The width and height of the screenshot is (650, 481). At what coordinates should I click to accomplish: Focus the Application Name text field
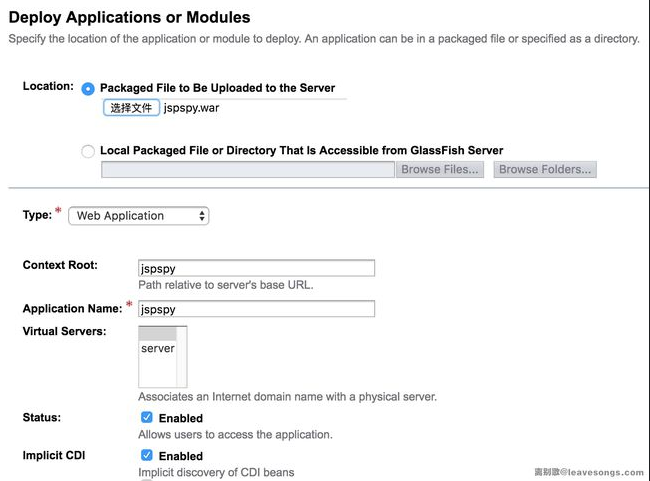[256, 309]
